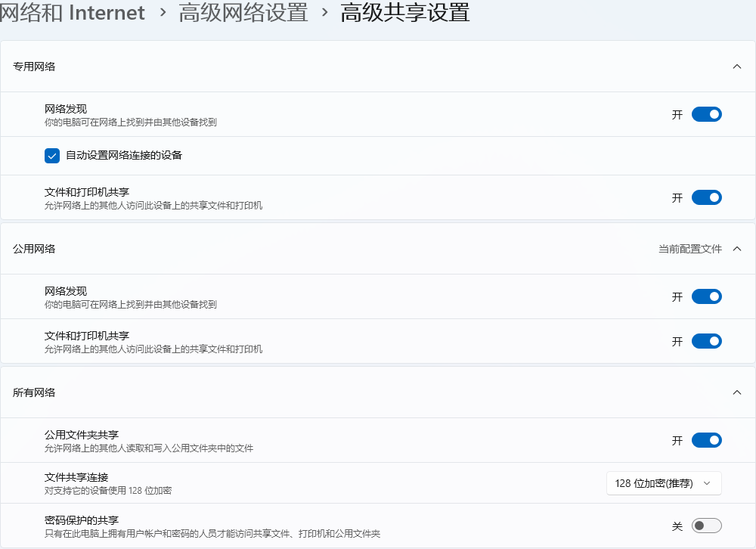Turn off 网络发现 under 公用网络

pyautogui.click(x=706, y=297)
